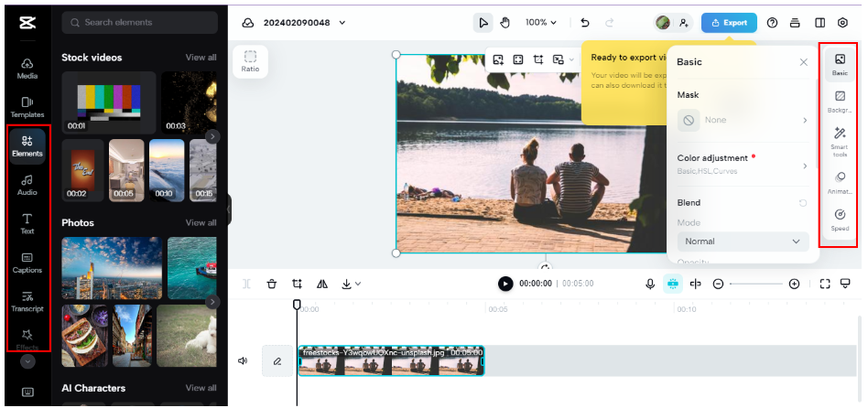Mirror the clip with flip icon

[322, 284]
